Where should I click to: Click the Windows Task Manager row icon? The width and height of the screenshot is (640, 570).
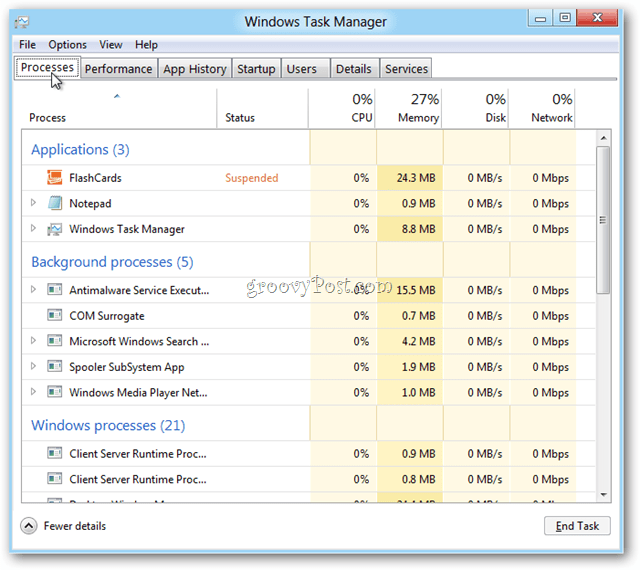coord(54,229)
